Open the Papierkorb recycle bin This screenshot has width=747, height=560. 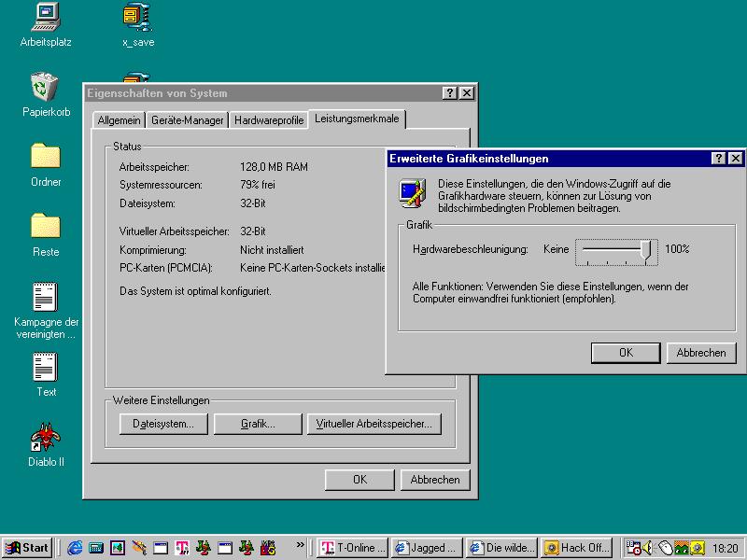46,88
